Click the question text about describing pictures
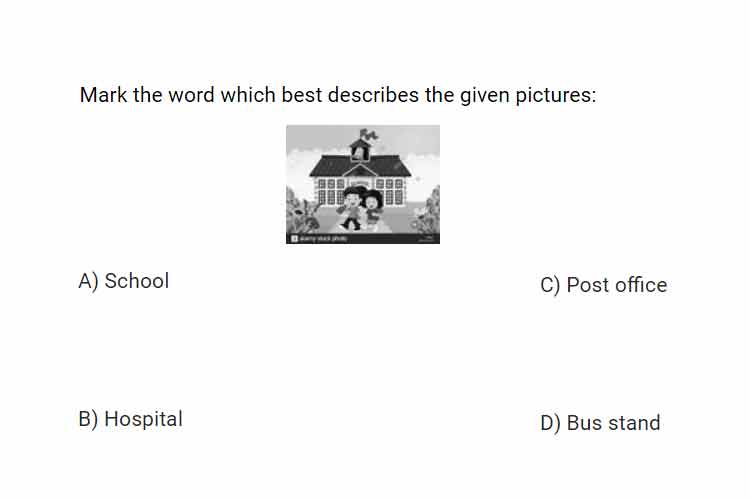The image size is (750, 500). 338,95
